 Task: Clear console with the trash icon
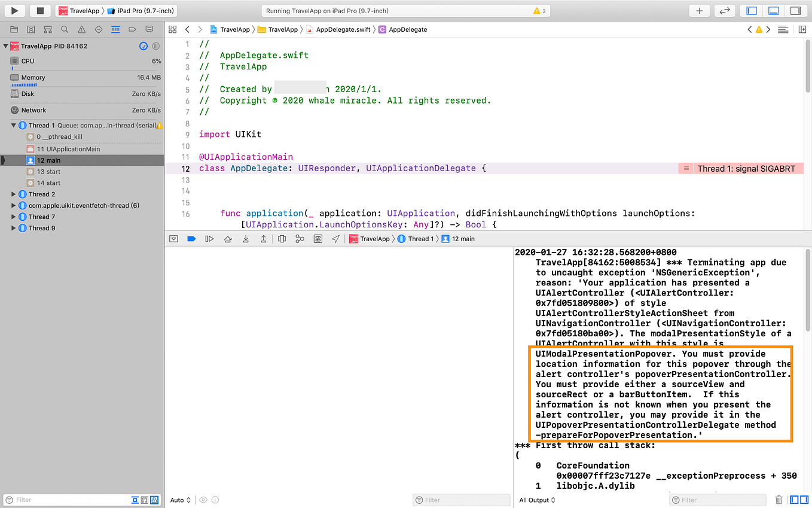click(779, 500)
